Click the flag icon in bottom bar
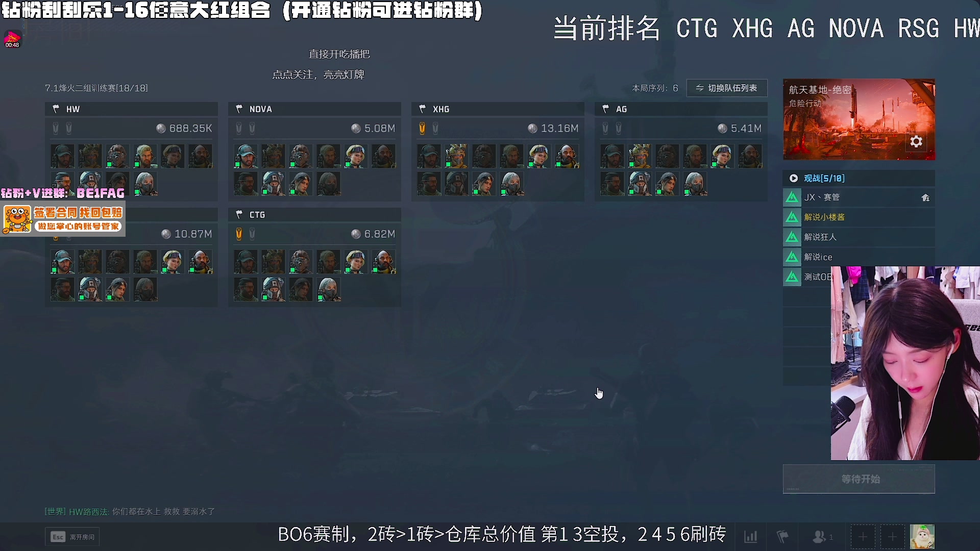The height and width of the screenshot is (551, 980). pyautogui.click(x=782, y=537)
